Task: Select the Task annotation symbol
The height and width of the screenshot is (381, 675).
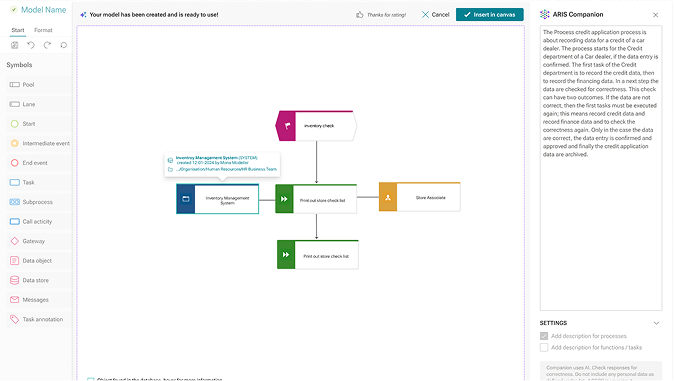Action: click(x=39, y=319)
